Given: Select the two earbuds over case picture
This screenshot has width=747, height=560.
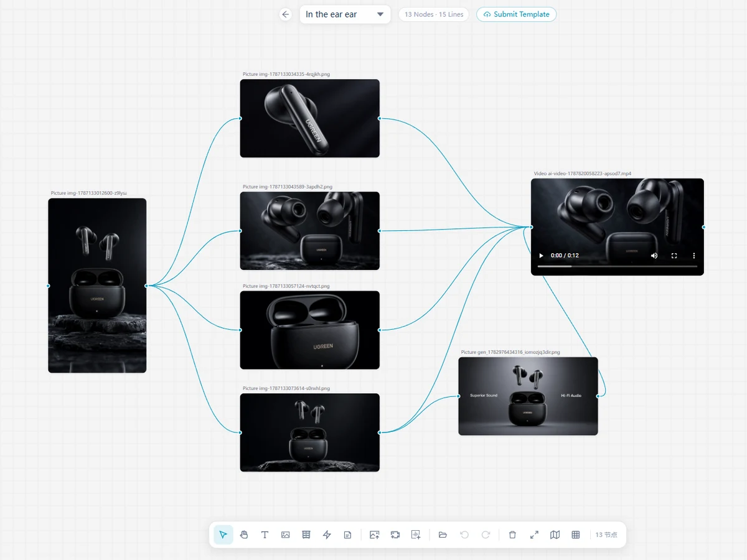Looking at the screenshot, I should 310,231.
